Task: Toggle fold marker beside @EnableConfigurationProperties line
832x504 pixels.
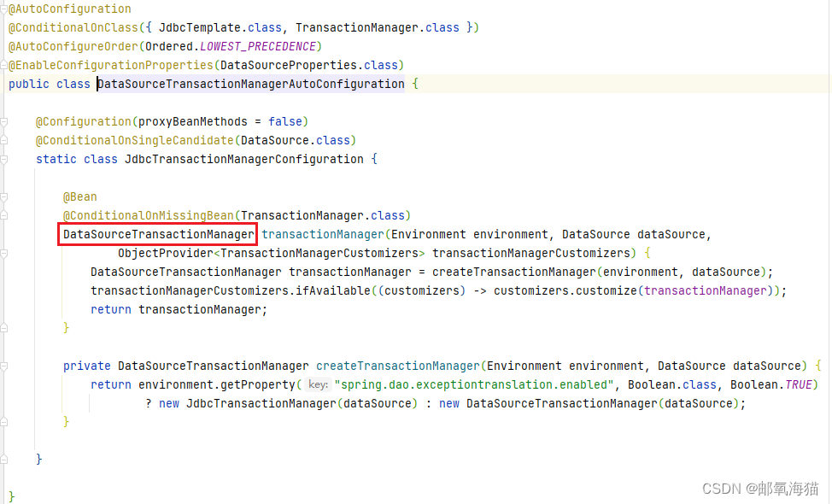Action: [x=3, y=65]
